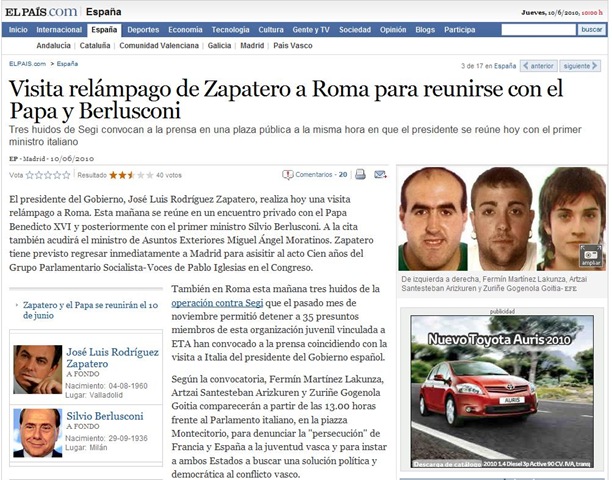Image resolution: width=612 pixels, height=480 pixels.
Task: Enlarge photo with the ampliar camera icon
Action: pos(591,256)
